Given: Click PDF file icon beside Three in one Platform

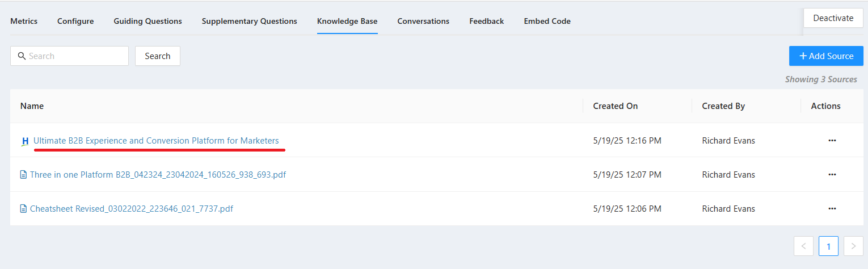Looking at the screenshot, I should (23, 175).
